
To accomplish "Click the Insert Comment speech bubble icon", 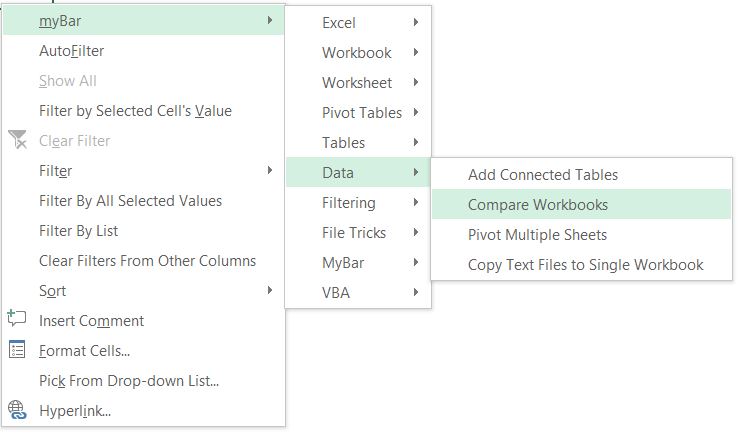I will tap(17, 319).
